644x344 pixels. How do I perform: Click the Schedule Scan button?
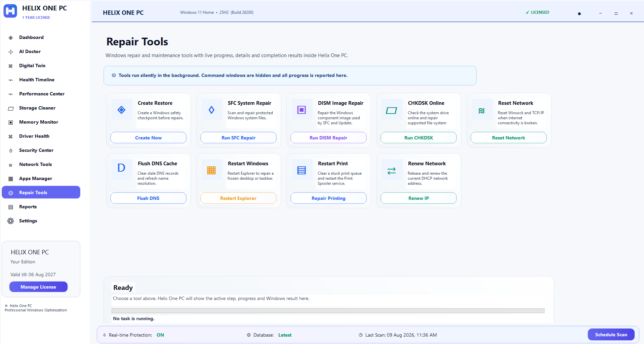[x=611, y=335]
